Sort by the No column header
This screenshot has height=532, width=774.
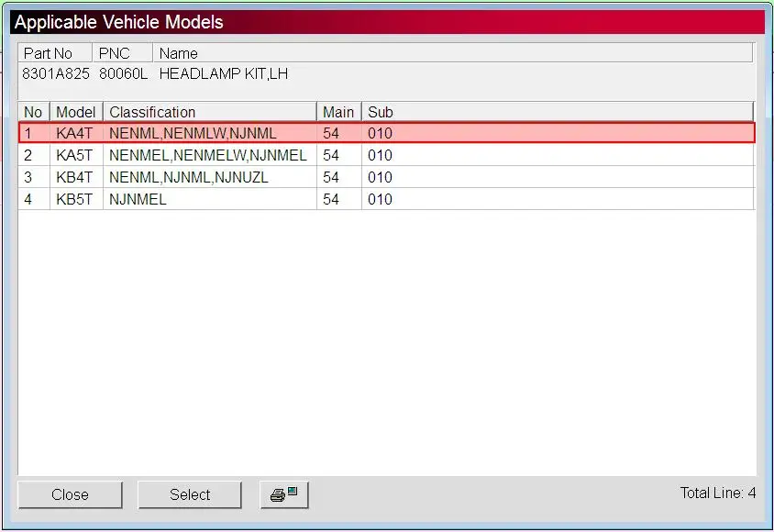click(x=34, y=112)
